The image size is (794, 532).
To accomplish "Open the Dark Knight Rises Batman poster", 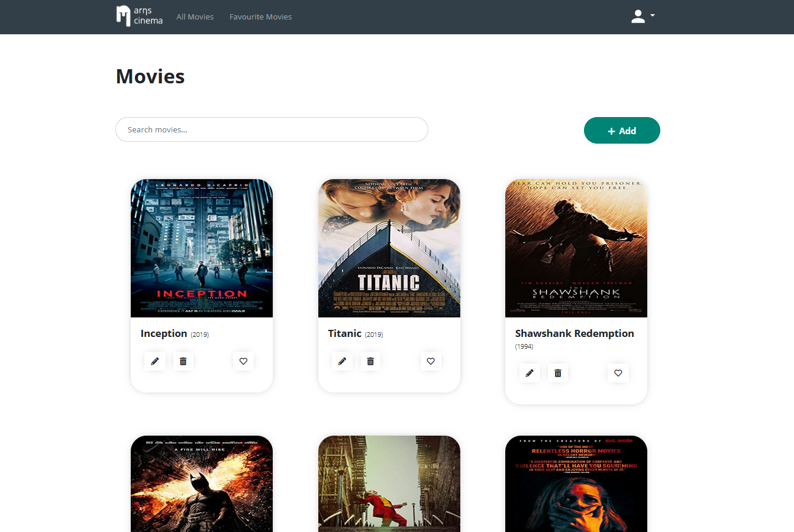I will (x=202, y=484).
